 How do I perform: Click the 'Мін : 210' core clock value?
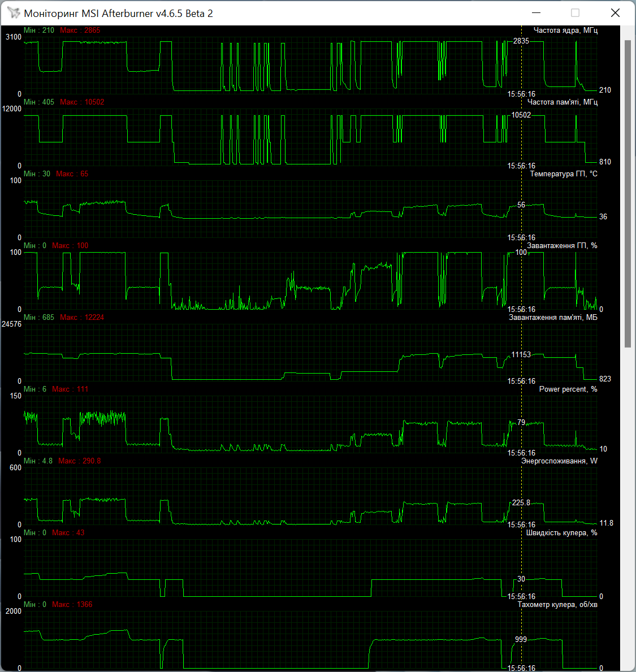tap(39, 31)
